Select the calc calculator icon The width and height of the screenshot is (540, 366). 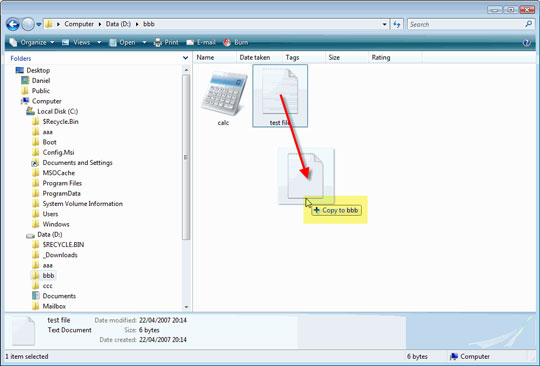tap(224, 93)
